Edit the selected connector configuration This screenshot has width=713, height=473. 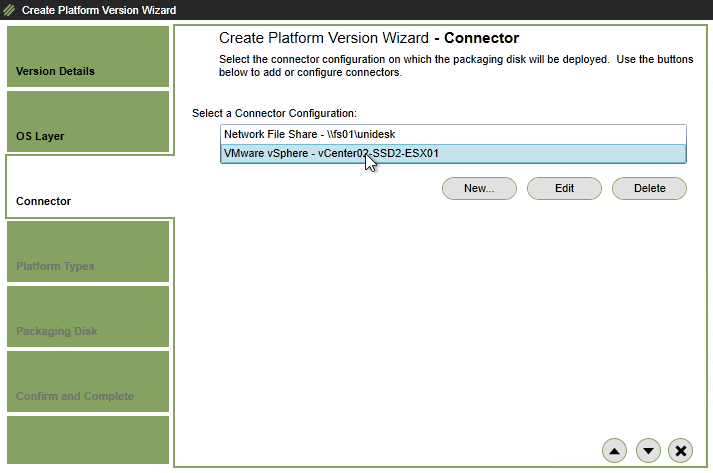pyautogui.click(x=564, y=188)
